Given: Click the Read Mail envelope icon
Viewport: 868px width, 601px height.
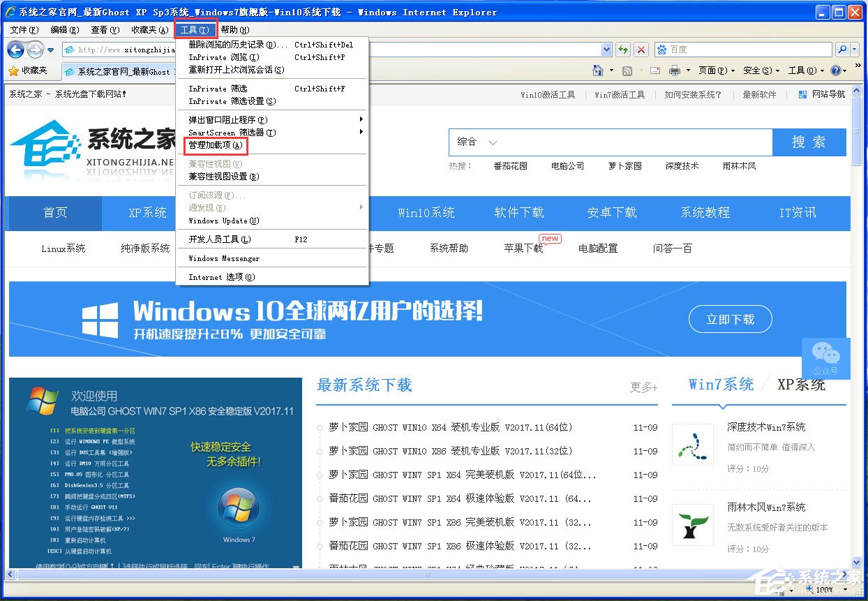Looking at the screenshot, I should pyautogui.click(x=654, y=71).
